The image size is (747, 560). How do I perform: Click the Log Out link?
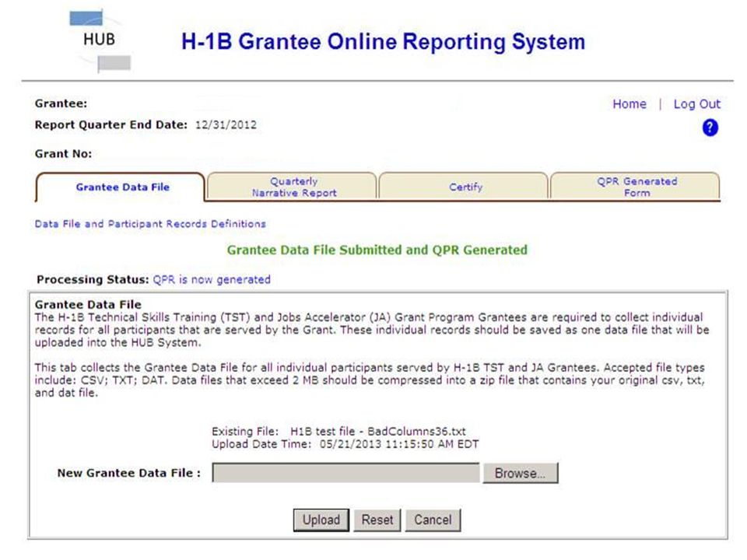point(696,103)
